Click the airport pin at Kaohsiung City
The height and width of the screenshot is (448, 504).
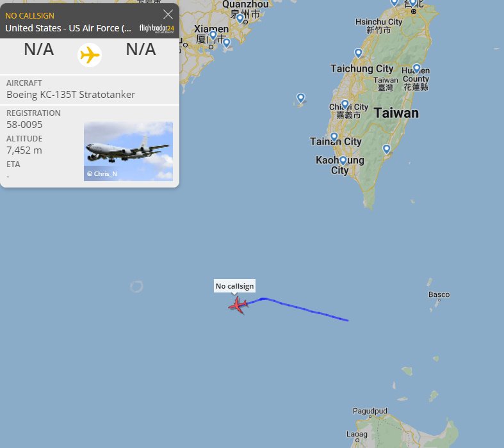[343, 160]
